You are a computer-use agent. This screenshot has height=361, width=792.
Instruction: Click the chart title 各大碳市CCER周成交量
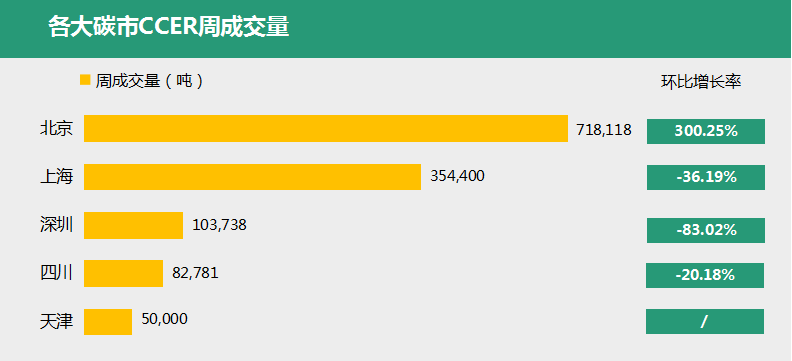[x=169, y=27]
